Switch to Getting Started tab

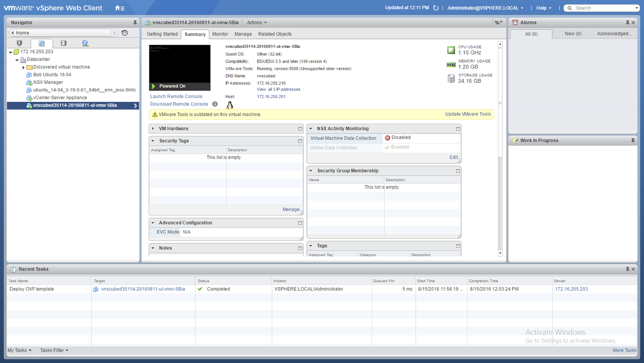[162, 34]
